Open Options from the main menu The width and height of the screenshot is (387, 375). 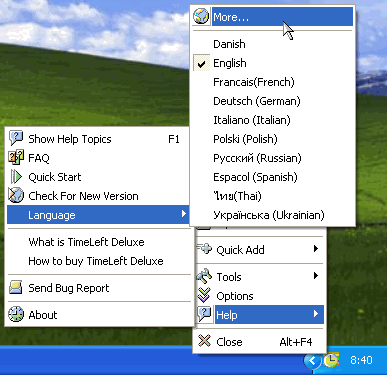pos(259,296)
